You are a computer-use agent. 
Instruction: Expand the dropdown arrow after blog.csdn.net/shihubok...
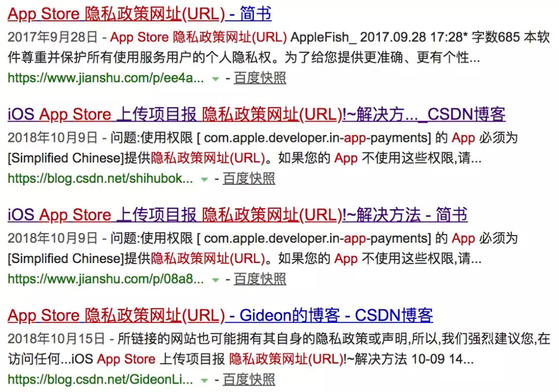(204, 179)
